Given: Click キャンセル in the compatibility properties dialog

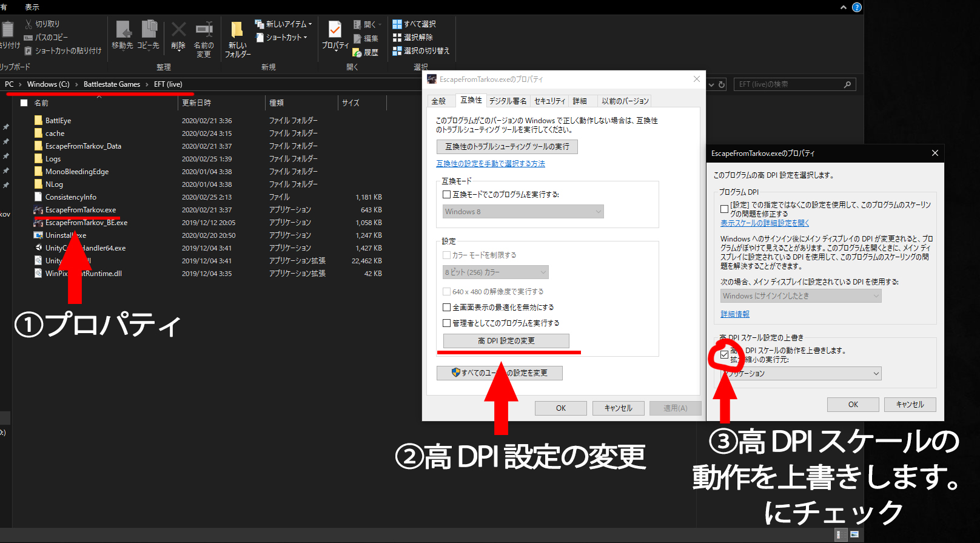Looking at the screenshot, I should pyautogui.click(x=618, y=408).
